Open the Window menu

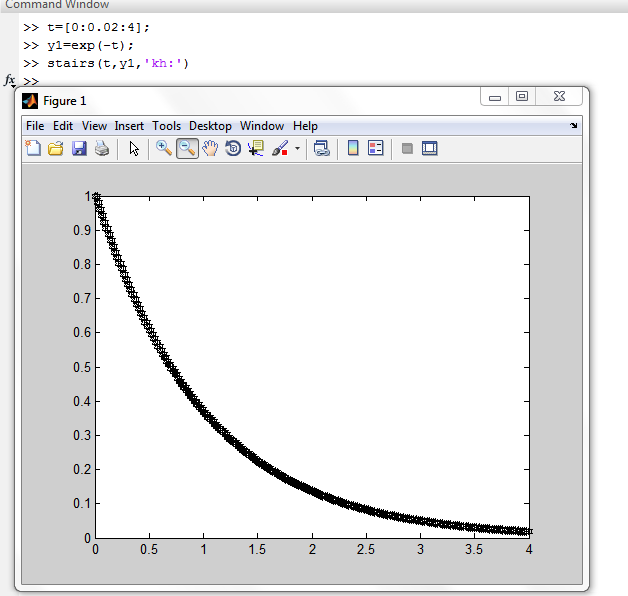(x=262, y=126)
